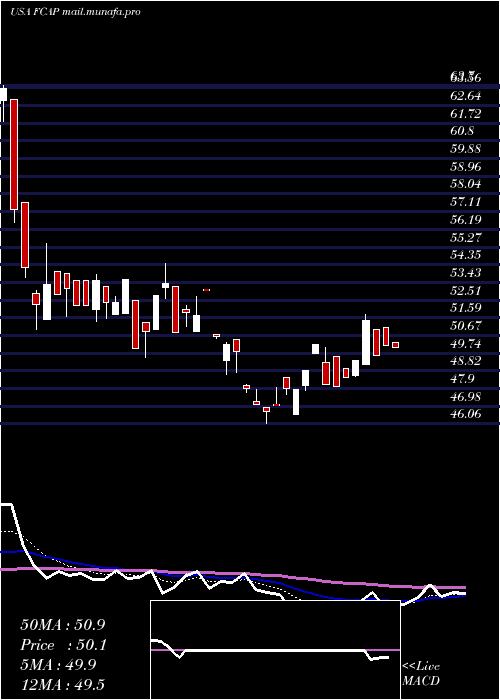Click inside the MACD inset panel
Screen dimensions: 500x700
[275, 650]
